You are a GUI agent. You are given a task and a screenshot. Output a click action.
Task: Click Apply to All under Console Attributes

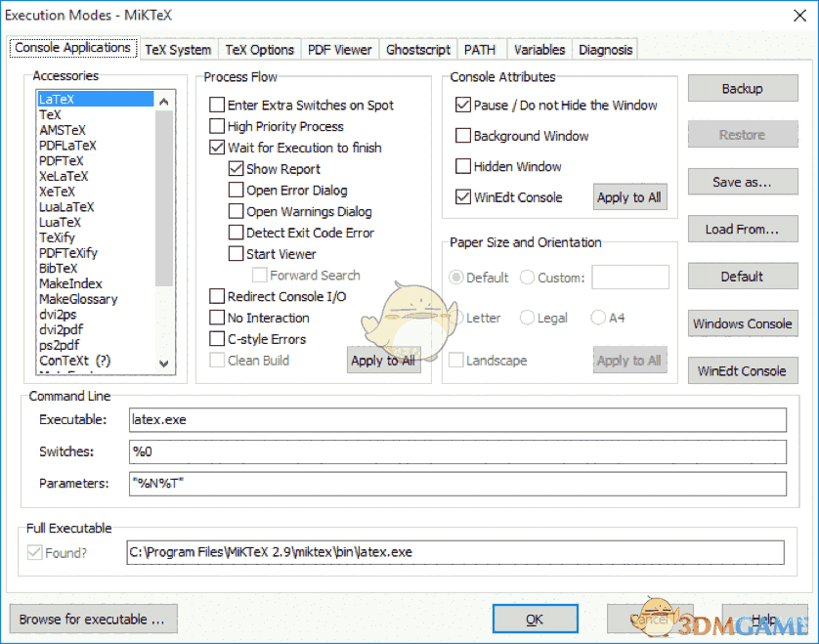[629, 196]
